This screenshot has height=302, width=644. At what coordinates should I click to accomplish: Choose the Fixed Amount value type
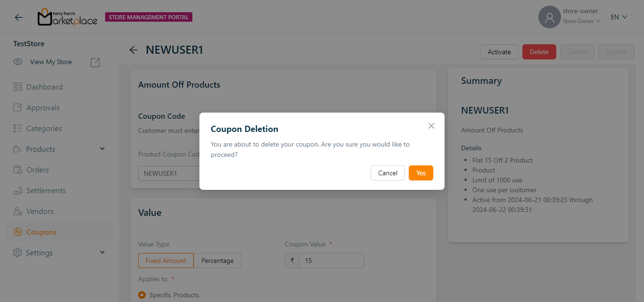tap(165, 261)
